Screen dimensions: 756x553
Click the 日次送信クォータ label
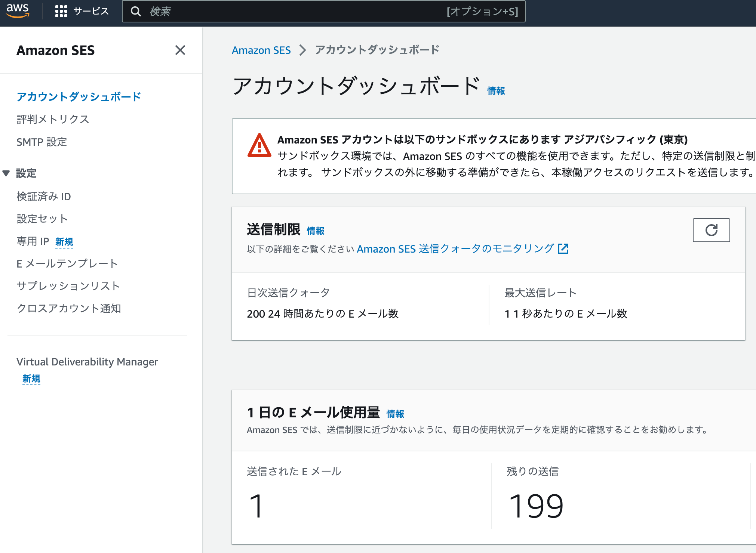pyautogui.click(x=288, y=293)
